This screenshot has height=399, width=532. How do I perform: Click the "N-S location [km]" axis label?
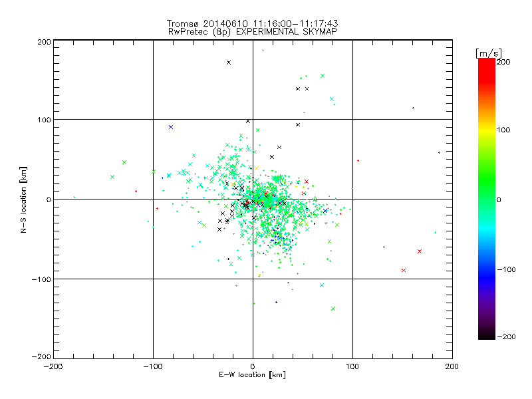[x=23, y=200]
